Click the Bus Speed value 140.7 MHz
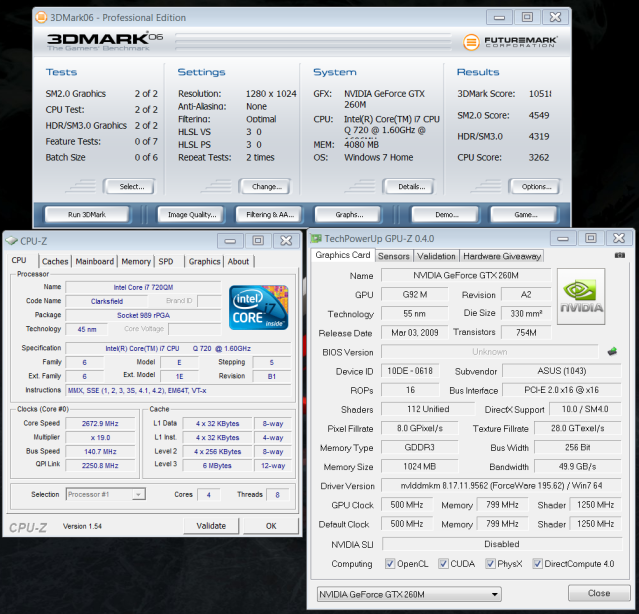639x614 pixels. tap(100, 451)
